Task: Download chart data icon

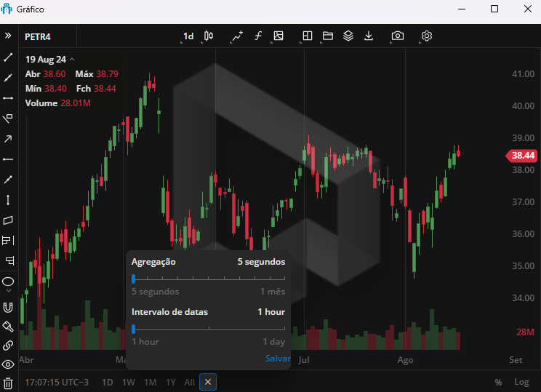Action: pyautogui.click(x=369, y=36)
